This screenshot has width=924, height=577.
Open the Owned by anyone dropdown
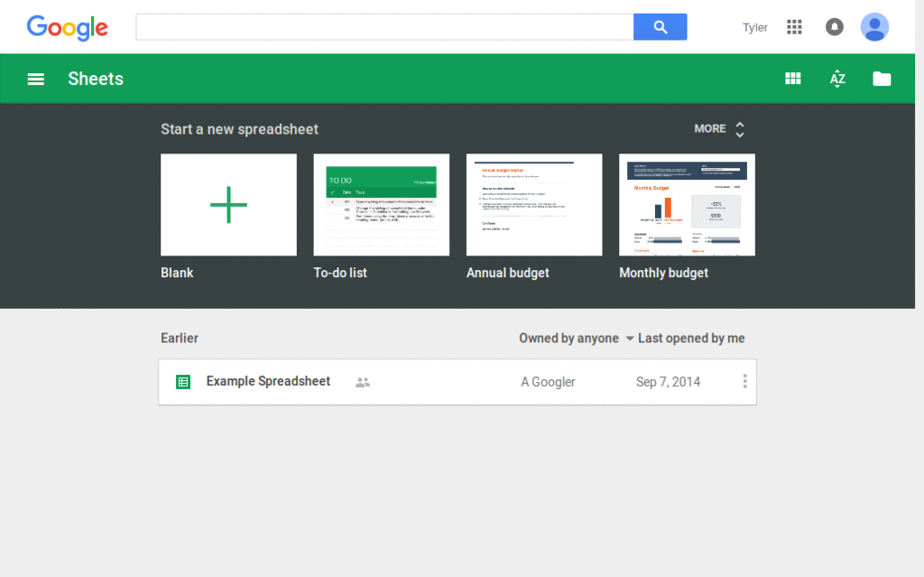576,338
